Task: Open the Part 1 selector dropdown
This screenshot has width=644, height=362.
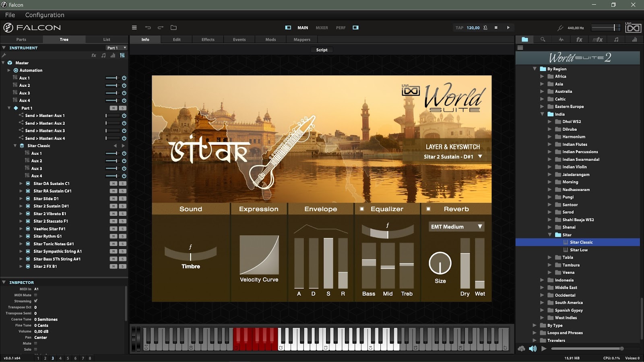Action: pos(117,48)
